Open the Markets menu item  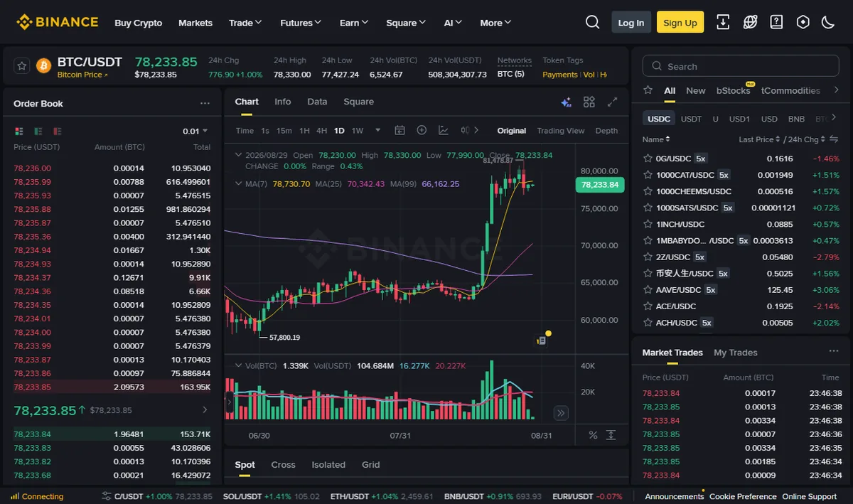pos(195,23)
